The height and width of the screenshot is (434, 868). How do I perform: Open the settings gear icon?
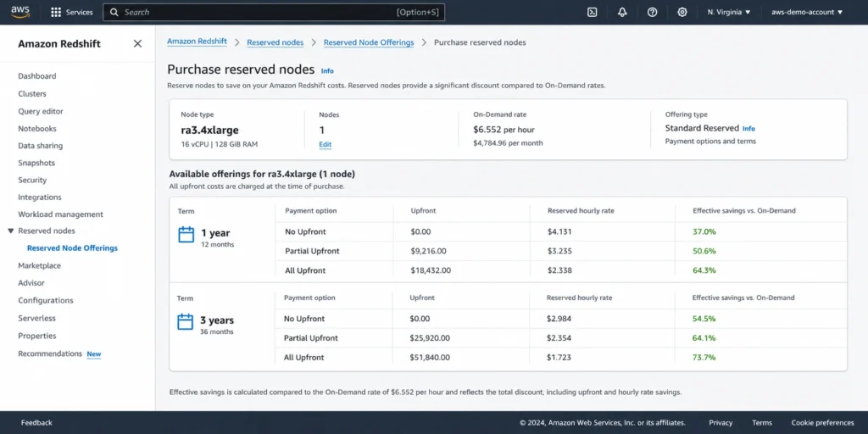coord(682,12)
